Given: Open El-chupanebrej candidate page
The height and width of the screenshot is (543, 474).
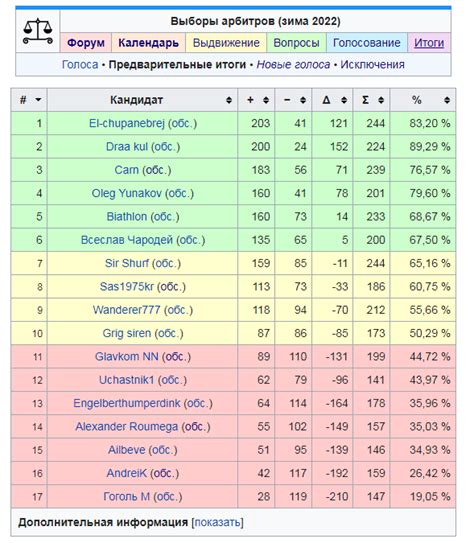Looking at the screenshot, I should [x=127, y=124].
